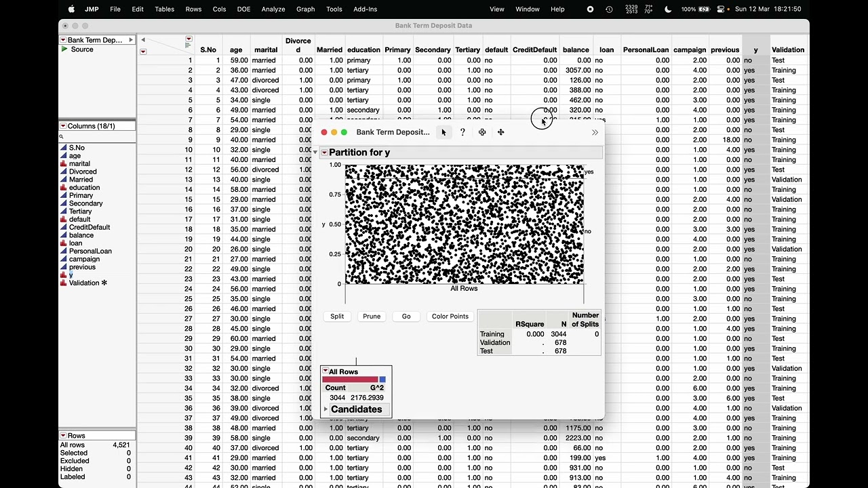The width and height of the screenshot is (868, 488).
Task: Expand the Candidates section
Action: click(x=325, y=409)
